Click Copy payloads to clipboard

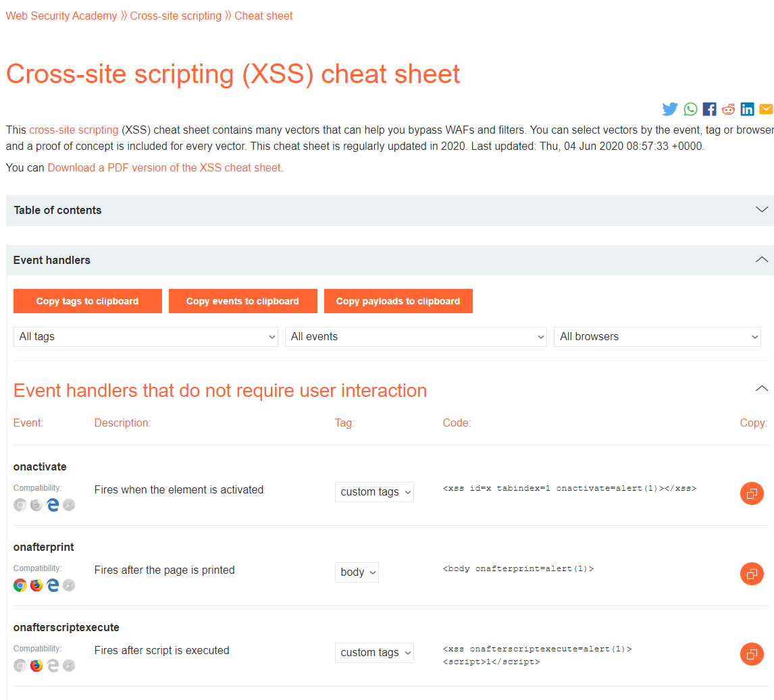tap(398, 301)
